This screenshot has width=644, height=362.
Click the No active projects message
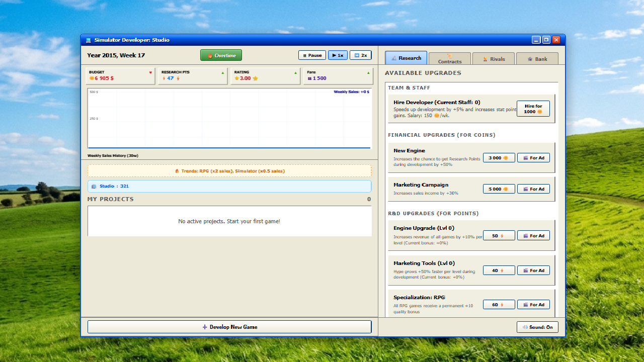(229, 221)
